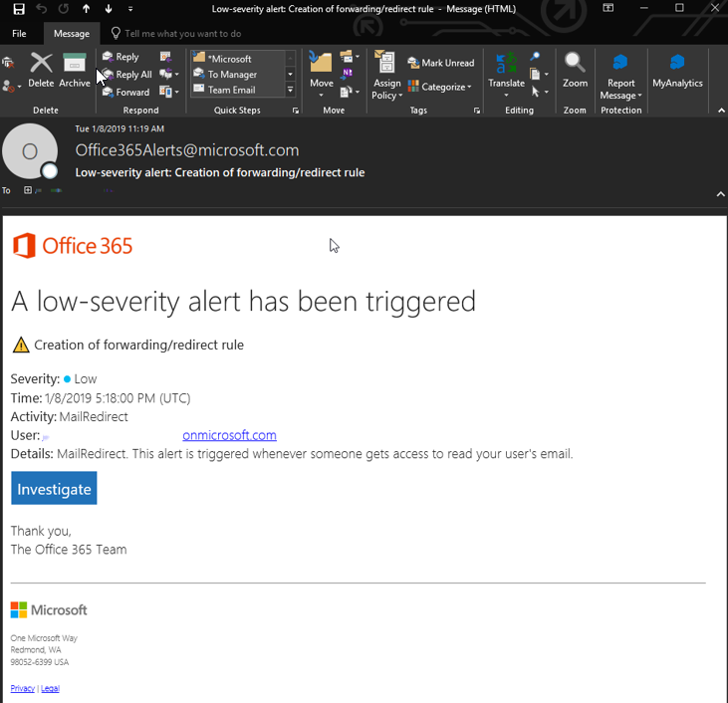This screenshot has height=703, width=728.
Task: Open the Junk options dropdown
Action: (x=11, y=86)
